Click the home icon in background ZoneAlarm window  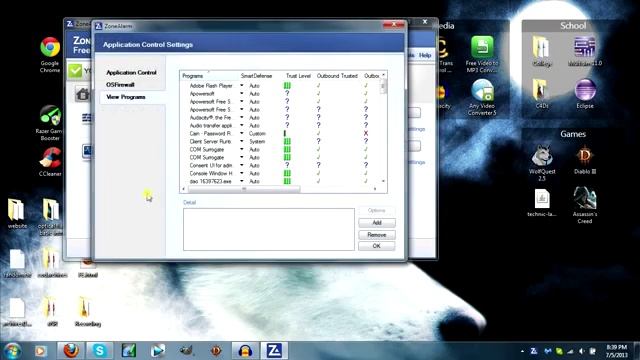click(x=83, y=94)
